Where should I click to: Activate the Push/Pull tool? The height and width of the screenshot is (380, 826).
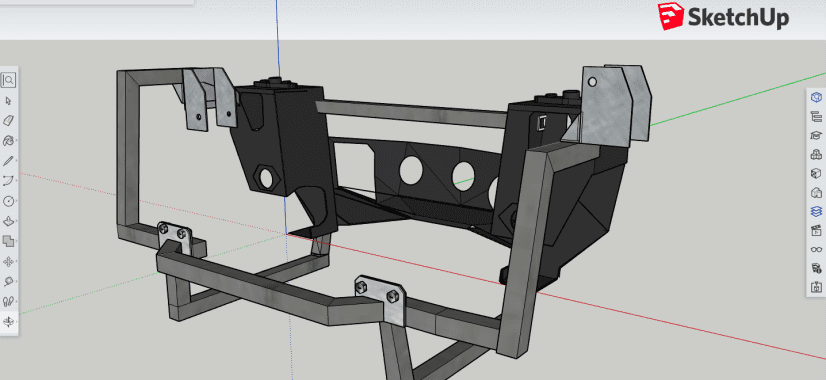(9, 221)
